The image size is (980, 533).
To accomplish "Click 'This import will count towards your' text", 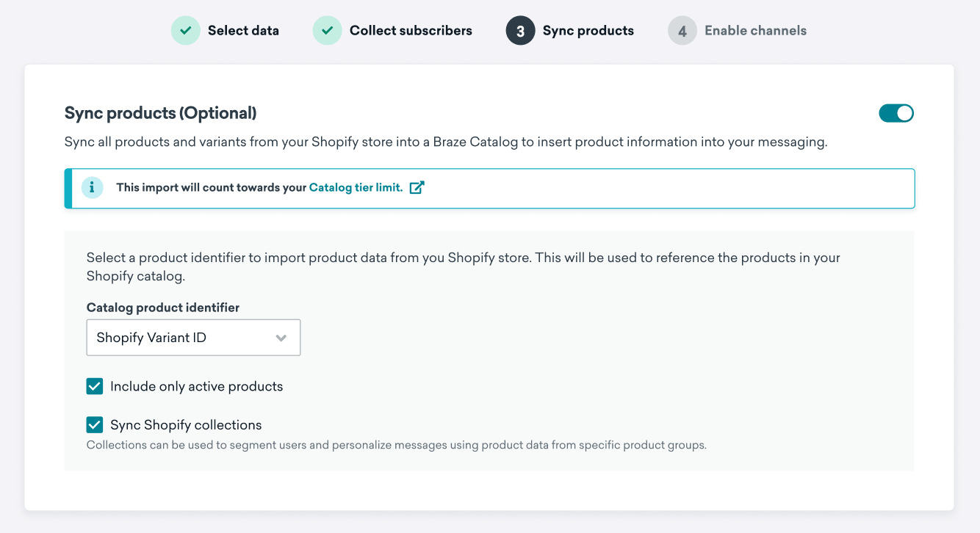I will click(211, 187).
